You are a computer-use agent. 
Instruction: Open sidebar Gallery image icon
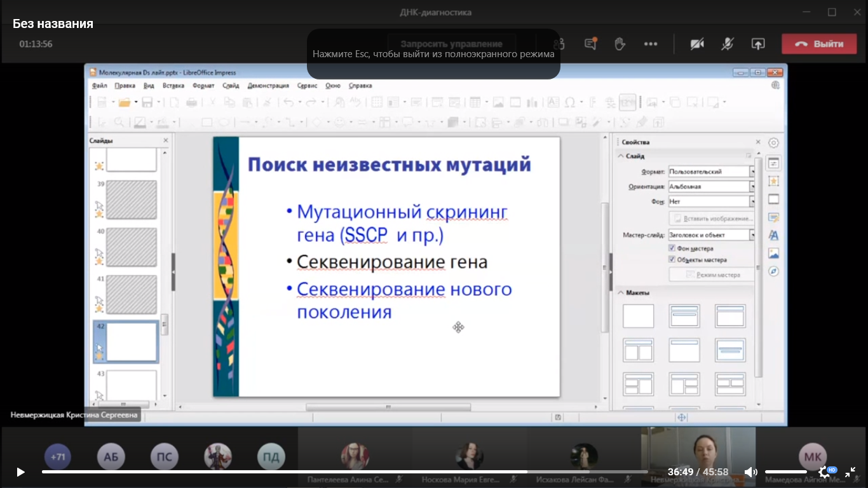[x=773, y=254]
